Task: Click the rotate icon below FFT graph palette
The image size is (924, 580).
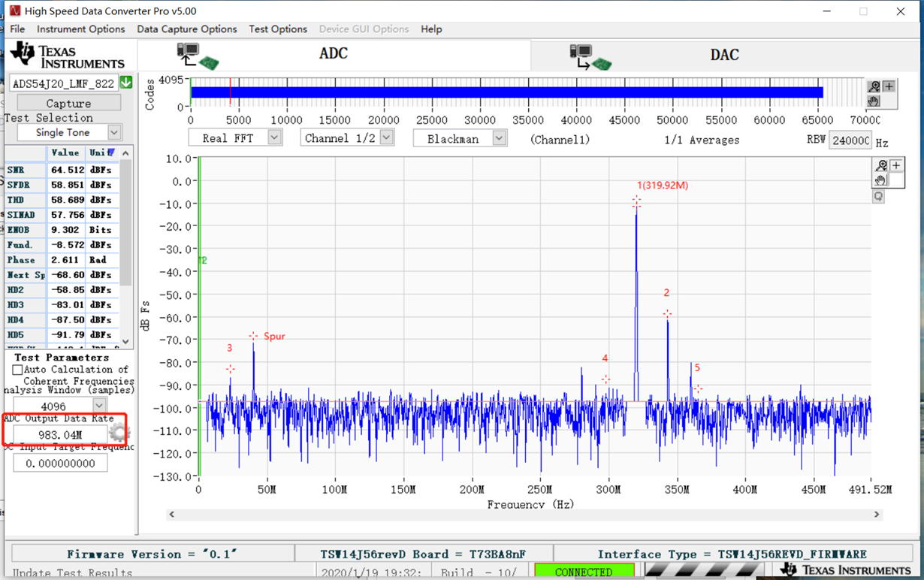Action: (878, 197)
